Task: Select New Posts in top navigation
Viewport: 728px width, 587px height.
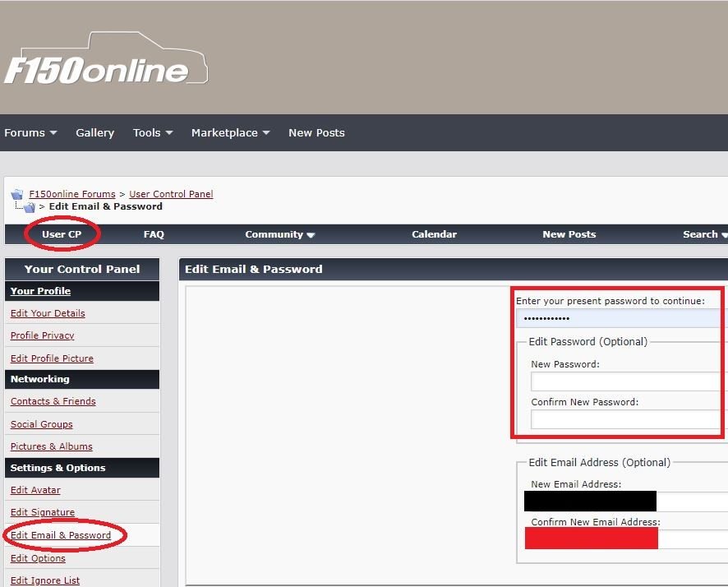Action: tap(316, 132)
